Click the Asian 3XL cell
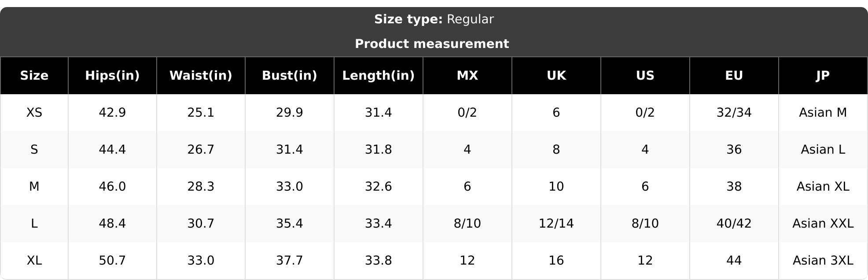The width and height of the screenshot is (868, 280). pos(823,261)
